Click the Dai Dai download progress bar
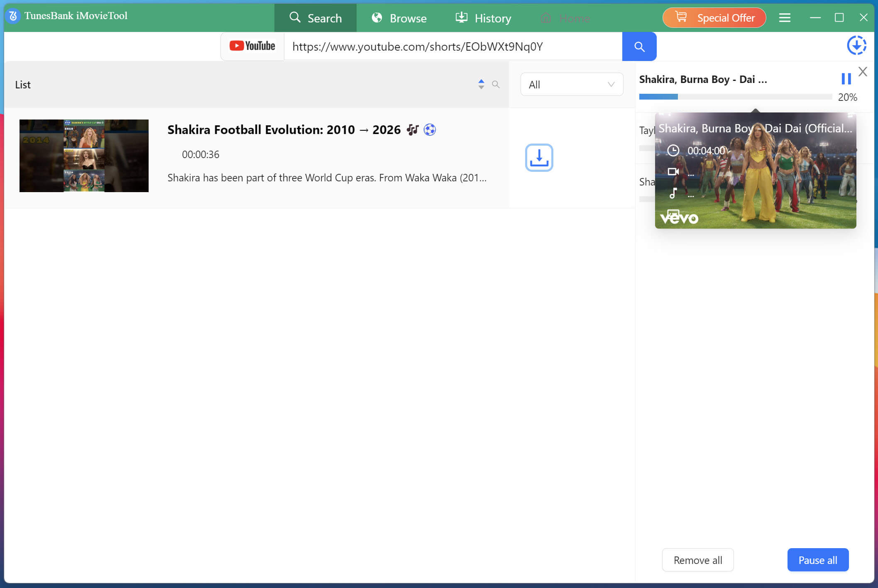 (736, 97)
